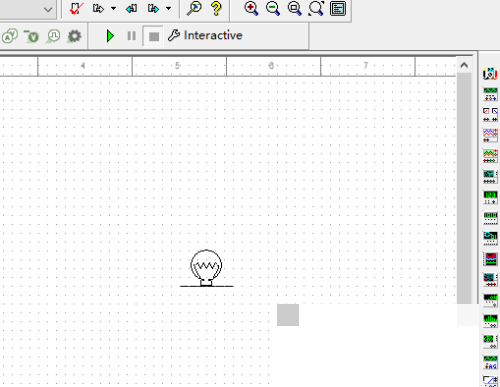
Task: Open the help question mark icon
Action: (216, 8)
